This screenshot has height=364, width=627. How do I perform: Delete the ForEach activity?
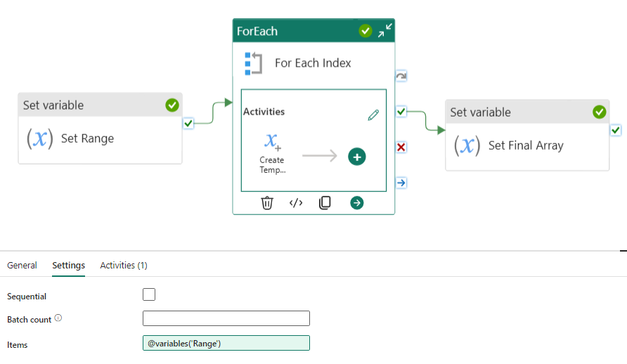click(266, 203)
